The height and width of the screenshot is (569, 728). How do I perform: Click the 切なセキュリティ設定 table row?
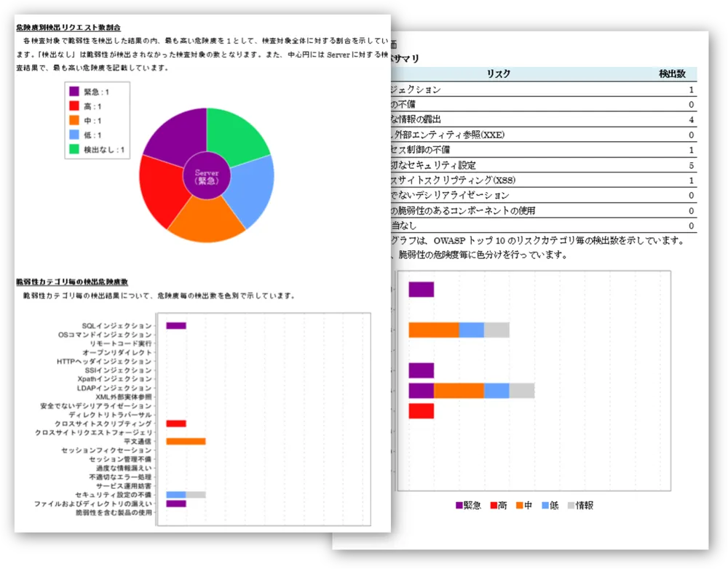pyautogui.click(x=544, y=165)
